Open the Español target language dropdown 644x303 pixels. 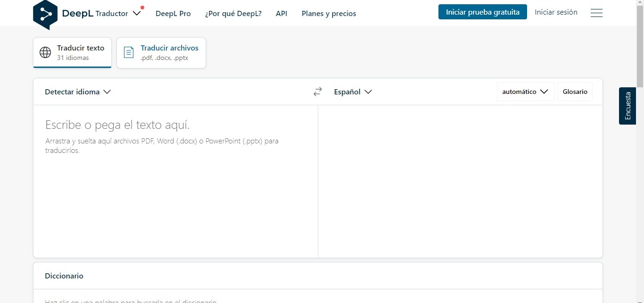pos(353,92)
